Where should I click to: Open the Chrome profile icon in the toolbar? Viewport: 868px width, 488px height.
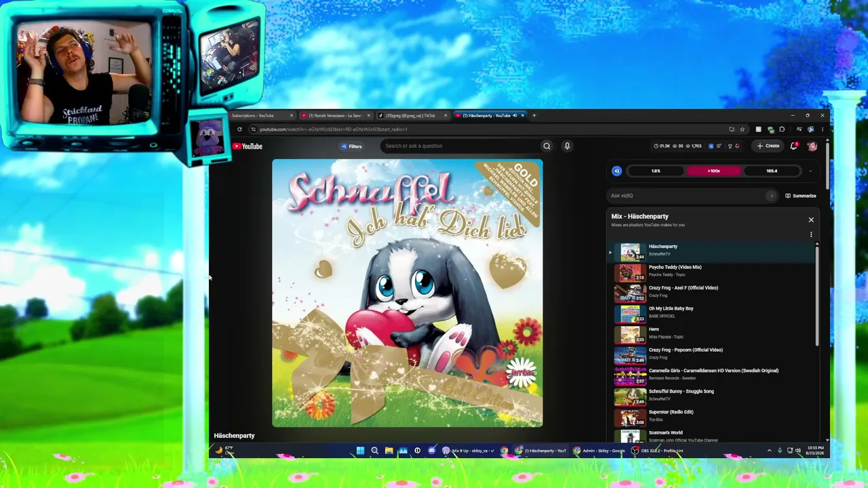click(810, 129)
